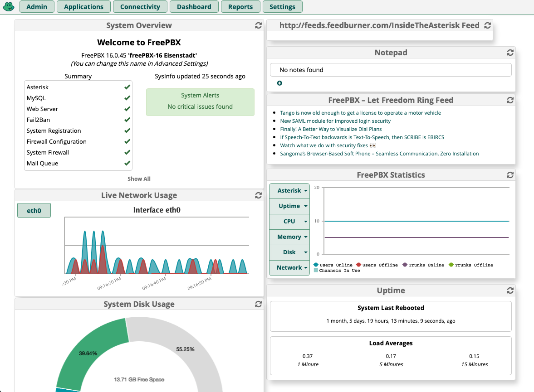Refresh the Live Network Usage widget

click(258, 196)
